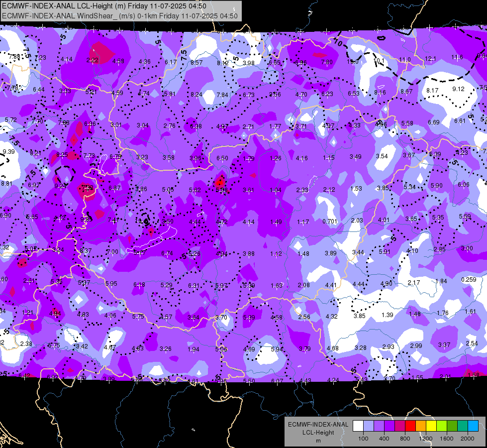Click the wind shear value 1.04
The height and width of the screenshot is (448, 487).
[x=276, y=190]
